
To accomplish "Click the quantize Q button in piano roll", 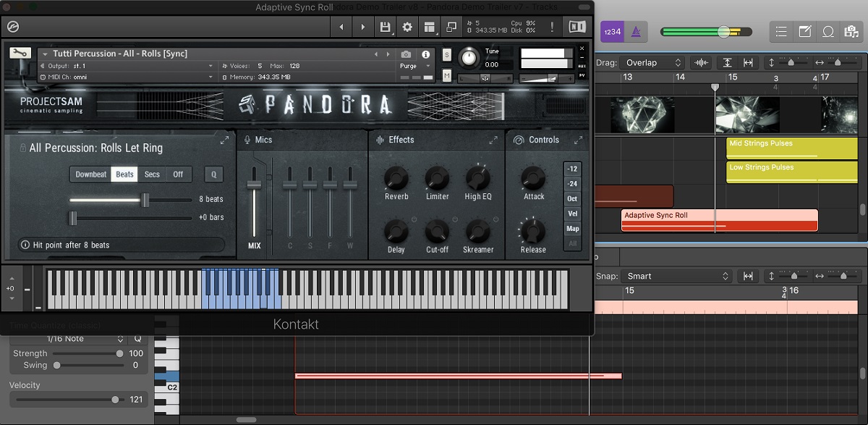I will click(x=137, y=339).
